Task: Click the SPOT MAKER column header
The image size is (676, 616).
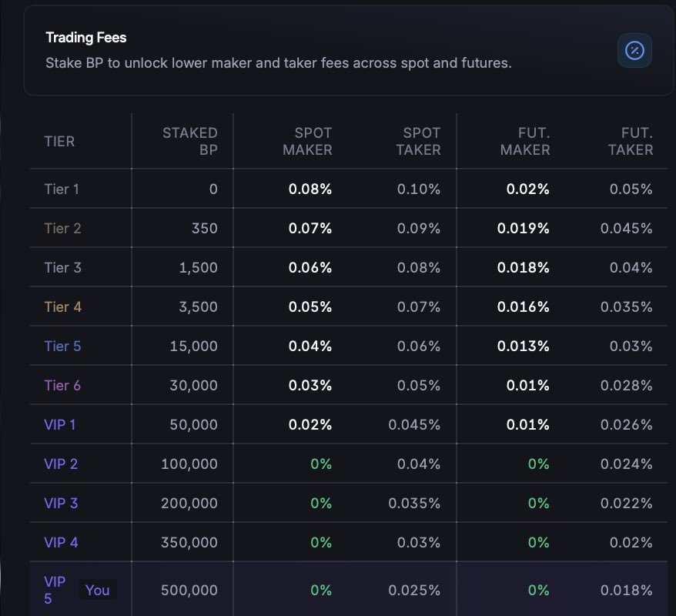Action: click(x=307, y=142)
